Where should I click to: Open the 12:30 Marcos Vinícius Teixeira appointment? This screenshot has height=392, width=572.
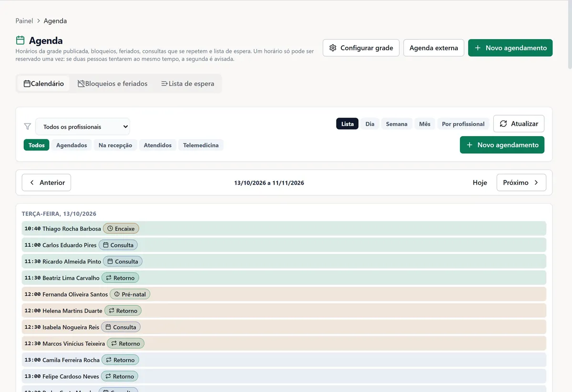(x=284, y=343)
